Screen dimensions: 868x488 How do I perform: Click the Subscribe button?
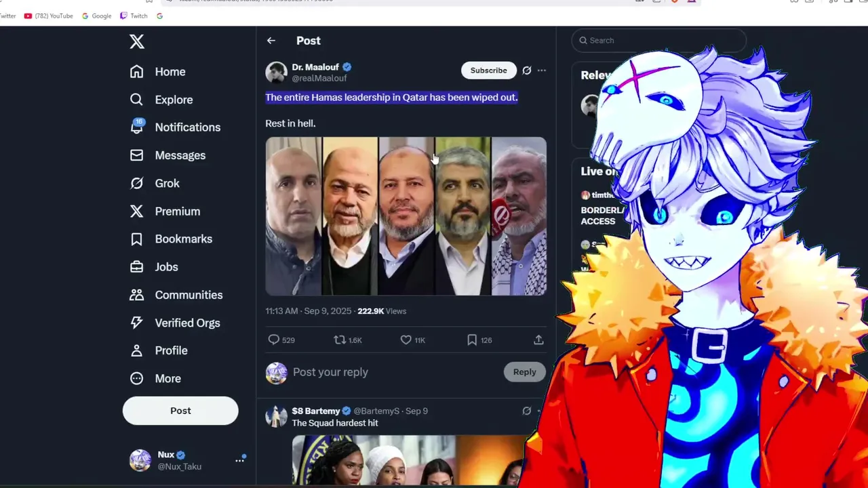tap(488, 70)
